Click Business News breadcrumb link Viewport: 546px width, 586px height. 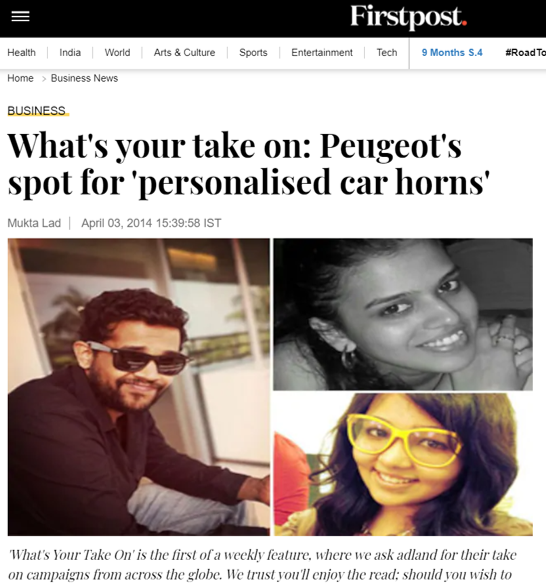coord(84,78)
